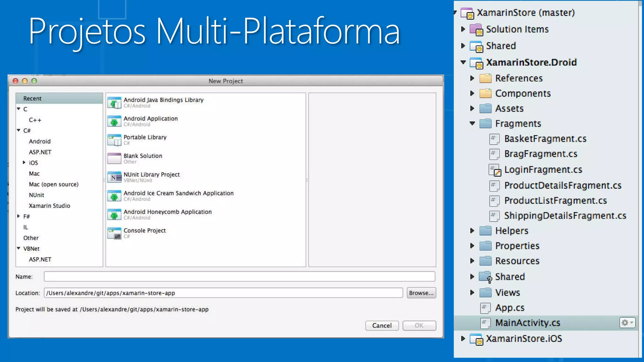
Task: Click the Browse... button
Action: tap(421, 293)
